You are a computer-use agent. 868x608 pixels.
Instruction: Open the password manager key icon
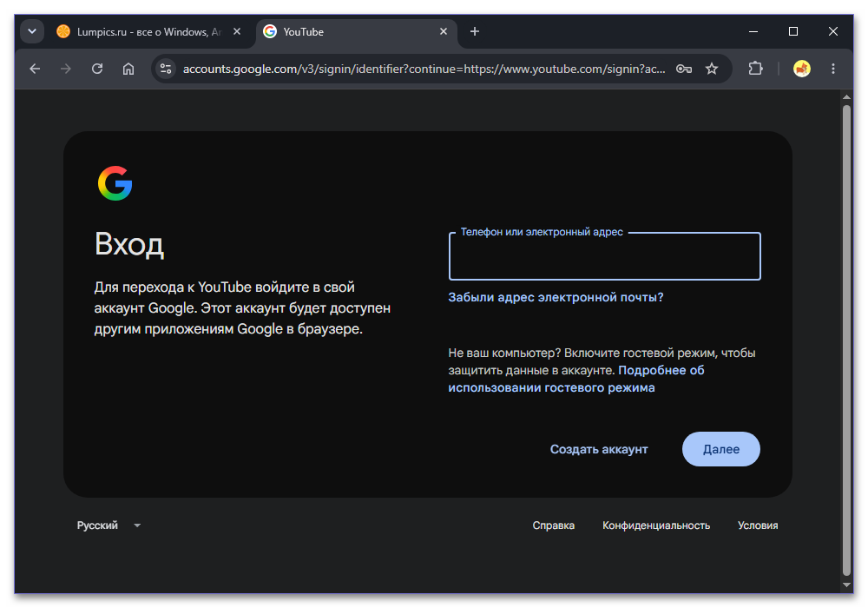point(684,69)
